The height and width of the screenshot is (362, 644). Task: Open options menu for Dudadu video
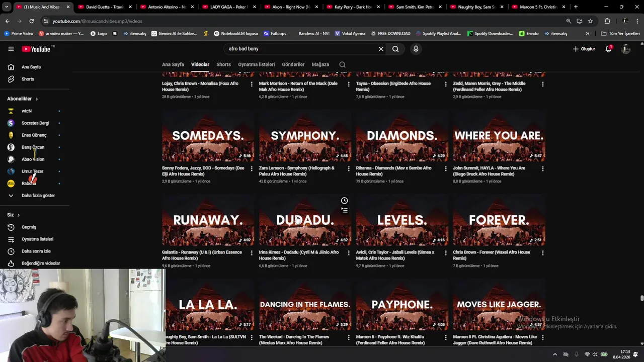pyautogui.click(x=349, y=253)
